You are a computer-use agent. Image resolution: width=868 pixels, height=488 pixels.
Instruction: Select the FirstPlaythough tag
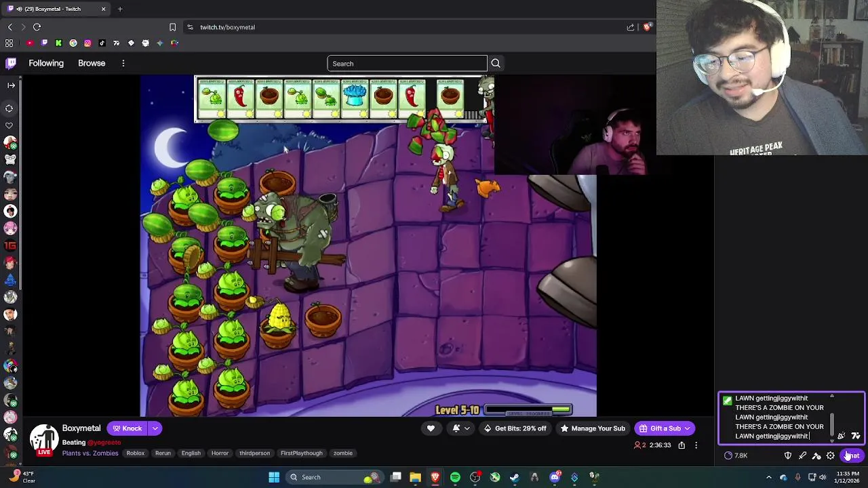(x=302, y=453)
